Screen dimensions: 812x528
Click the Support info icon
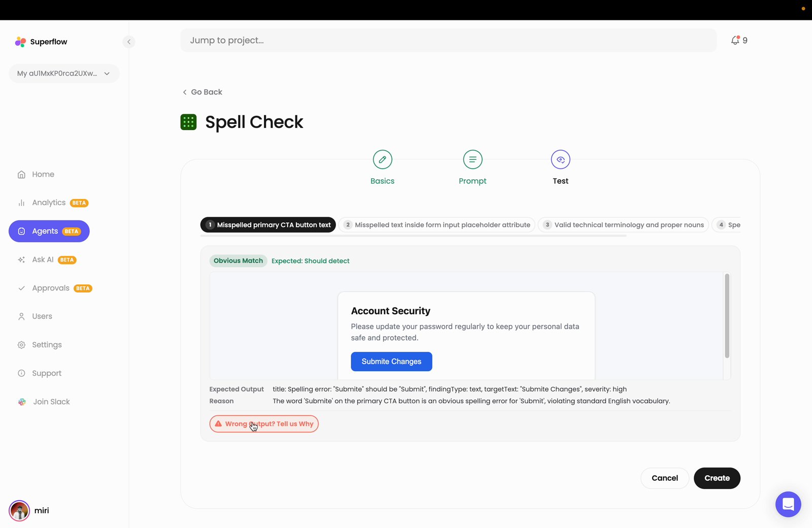21,373
